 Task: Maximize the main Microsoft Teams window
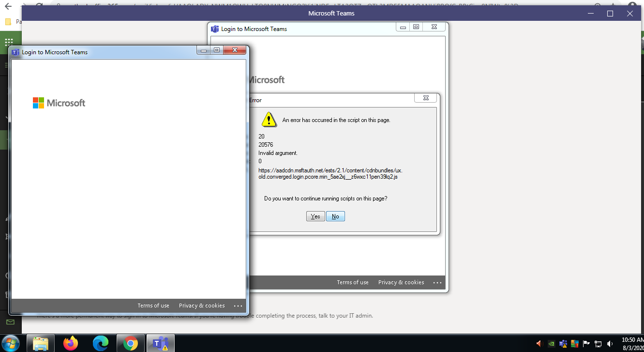(610, 14)
